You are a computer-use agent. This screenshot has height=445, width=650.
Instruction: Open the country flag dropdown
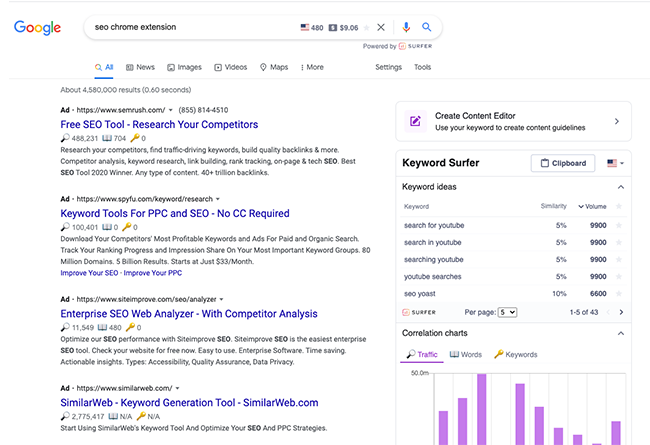click(613, 163)
